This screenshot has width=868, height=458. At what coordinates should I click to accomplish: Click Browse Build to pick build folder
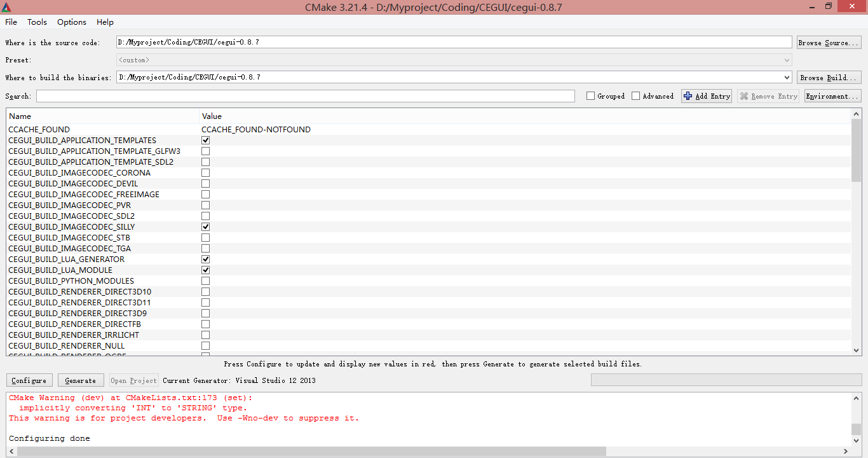829,76
